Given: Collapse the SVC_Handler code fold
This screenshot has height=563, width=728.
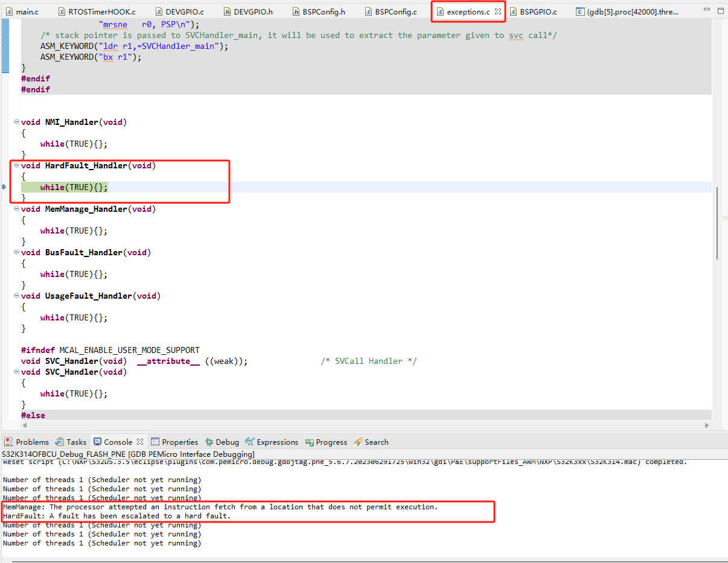Looking at the screenshot, I should coord(16,372).
